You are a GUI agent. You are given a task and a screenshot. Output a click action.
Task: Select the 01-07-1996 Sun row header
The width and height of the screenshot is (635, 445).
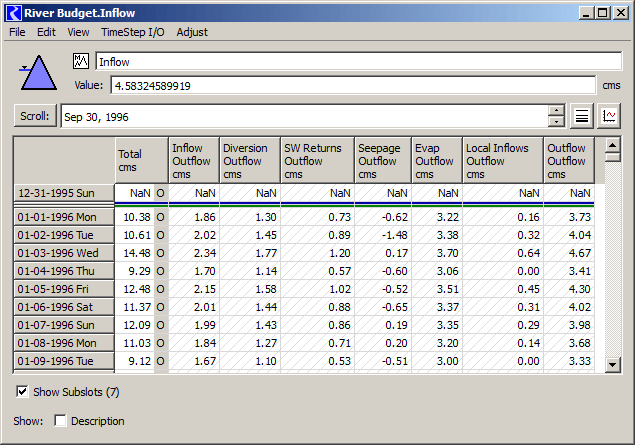(64, 325)
